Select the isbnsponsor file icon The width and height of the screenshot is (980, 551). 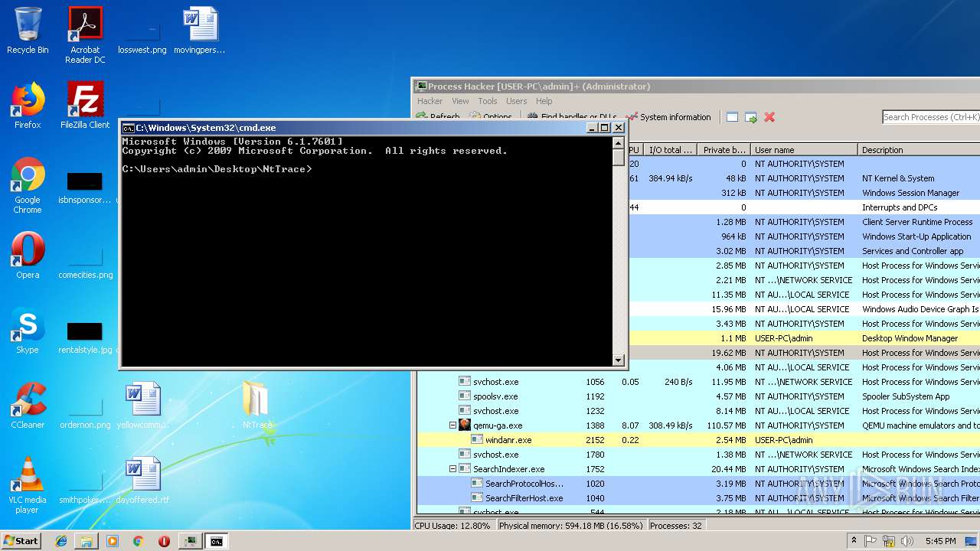[85, 187]
